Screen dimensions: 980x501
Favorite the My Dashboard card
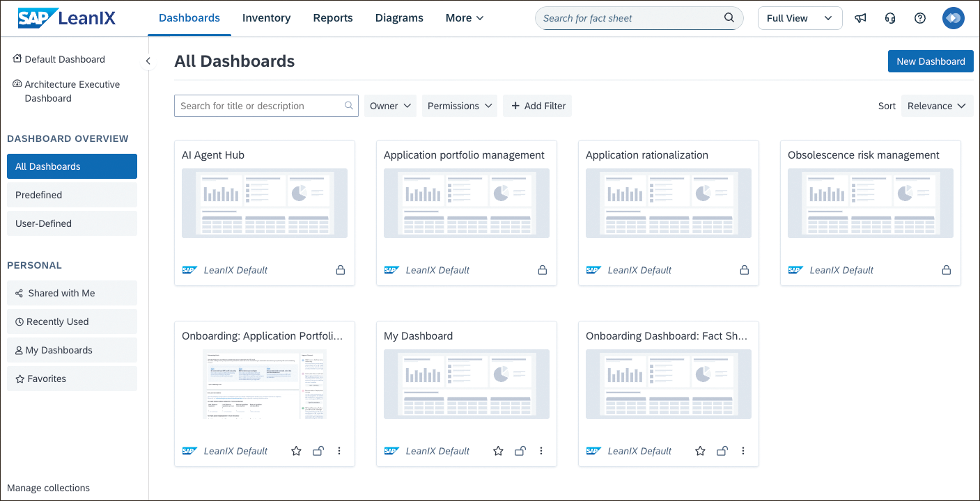pos(498,451)
